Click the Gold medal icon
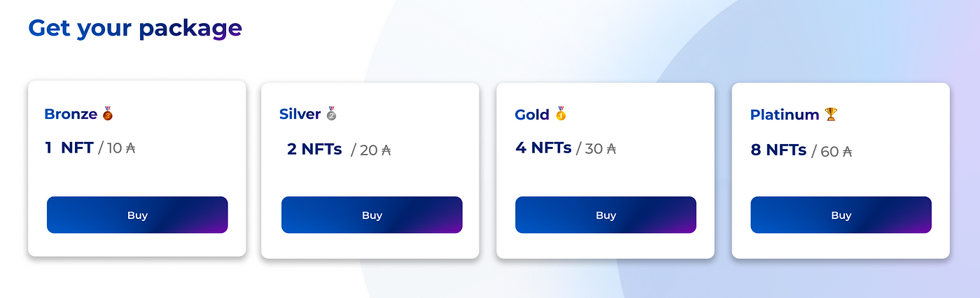The height and width of the screenshot is (298, 980). tap(561, 113)
